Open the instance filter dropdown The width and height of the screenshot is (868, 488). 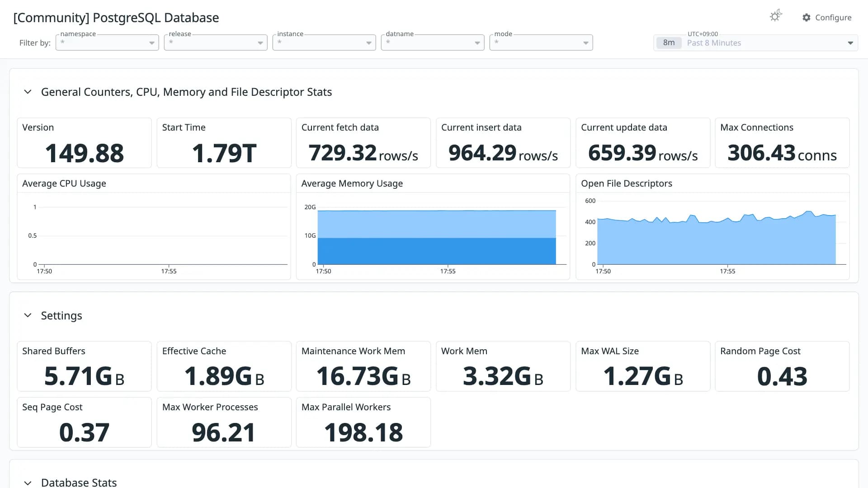click(324, 42)
